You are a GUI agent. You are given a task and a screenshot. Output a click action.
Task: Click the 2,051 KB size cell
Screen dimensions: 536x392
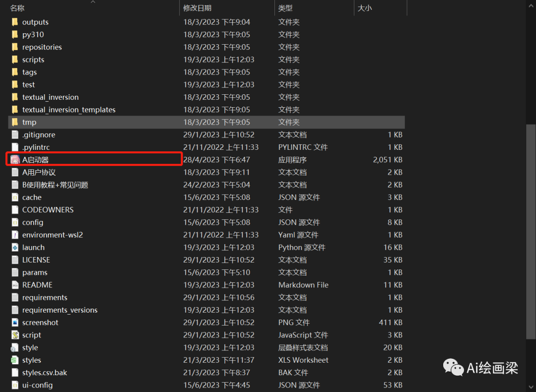point(388,160)
